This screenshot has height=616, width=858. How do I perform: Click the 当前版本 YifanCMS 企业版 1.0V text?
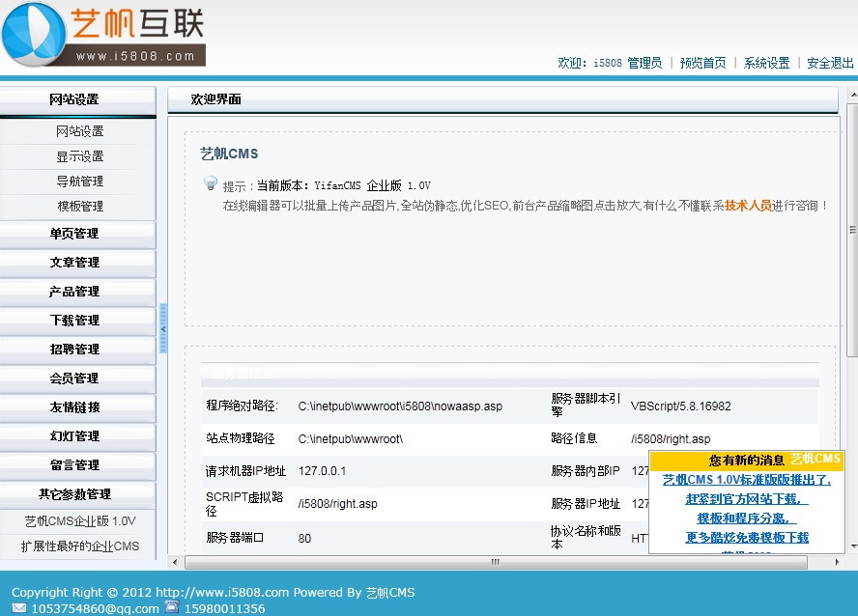[344, 185]
